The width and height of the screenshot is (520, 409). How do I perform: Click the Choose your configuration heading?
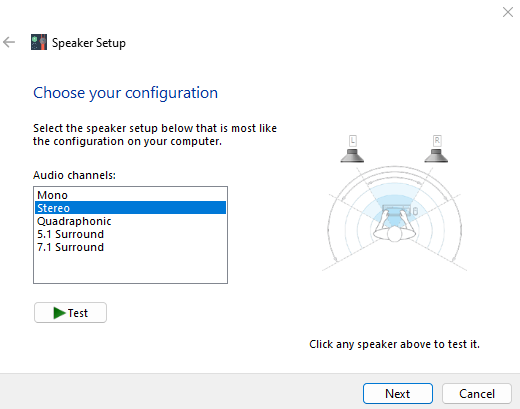point(125,93)
